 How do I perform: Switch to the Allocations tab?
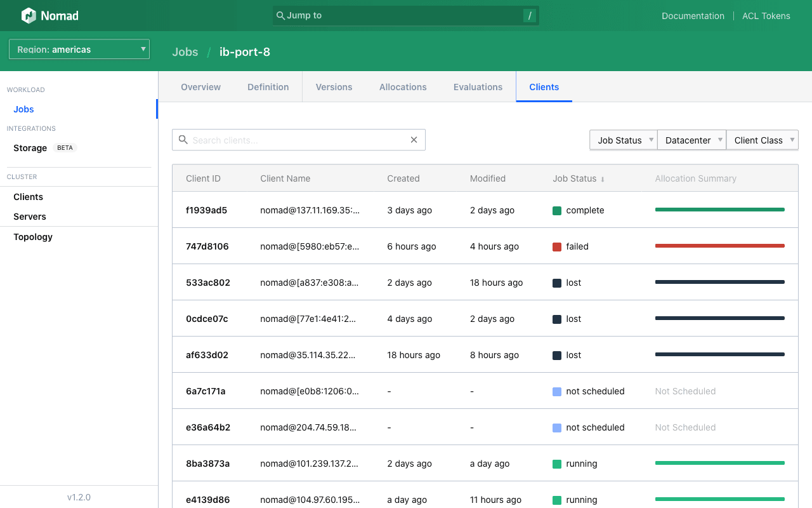(x=403, y=86)
